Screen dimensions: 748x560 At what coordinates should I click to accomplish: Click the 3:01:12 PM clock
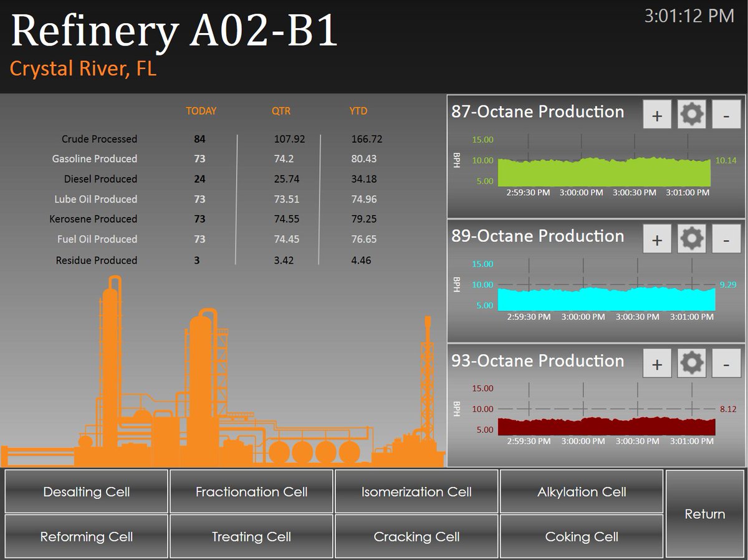[689, 16]
